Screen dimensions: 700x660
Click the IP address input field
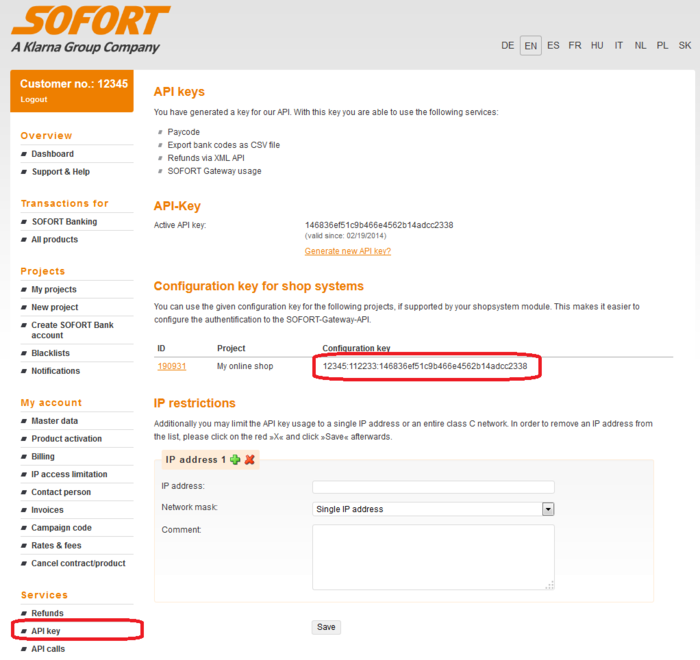click(433, 487)
